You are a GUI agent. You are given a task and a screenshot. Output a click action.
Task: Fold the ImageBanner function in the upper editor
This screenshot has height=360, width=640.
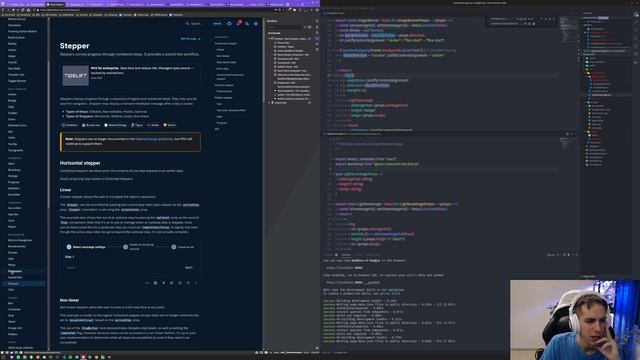click(x=333, y=20)
